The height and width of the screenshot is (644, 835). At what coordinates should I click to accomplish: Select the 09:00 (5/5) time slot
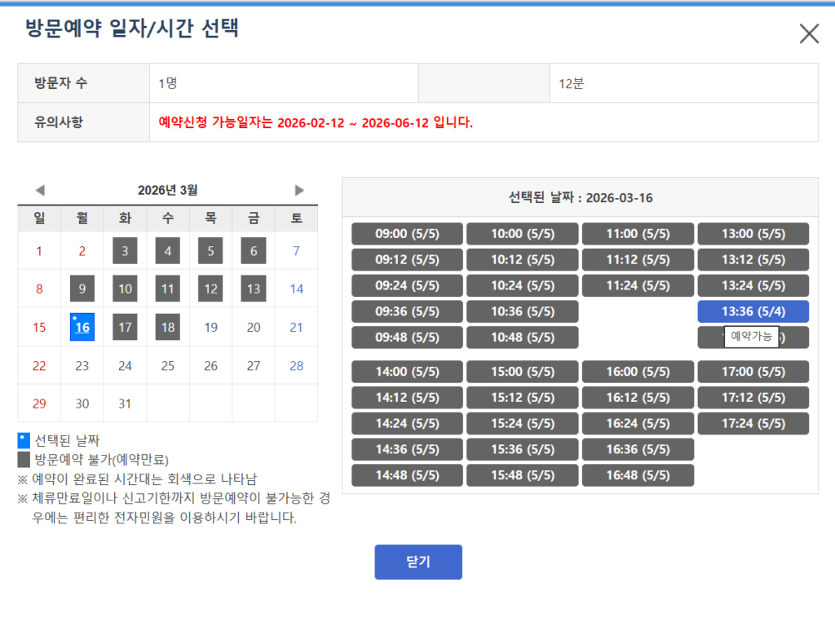tap(407, 234)
